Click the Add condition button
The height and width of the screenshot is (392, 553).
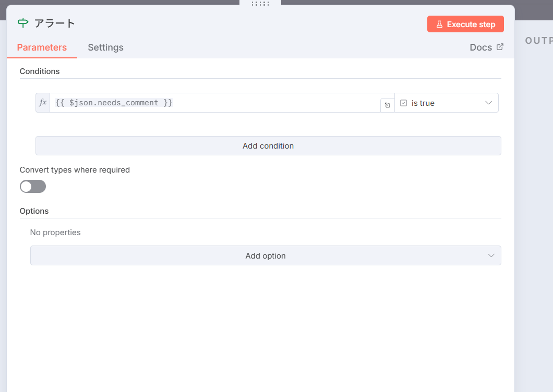[268, 146]
